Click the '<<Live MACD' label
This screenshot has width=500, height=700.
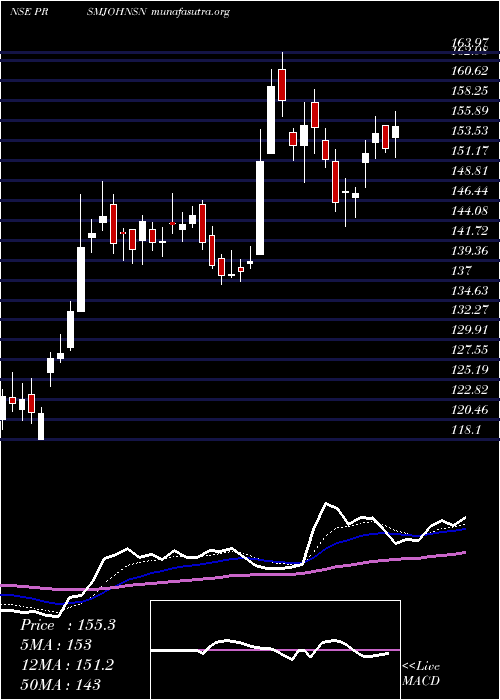tap(421, 674)
